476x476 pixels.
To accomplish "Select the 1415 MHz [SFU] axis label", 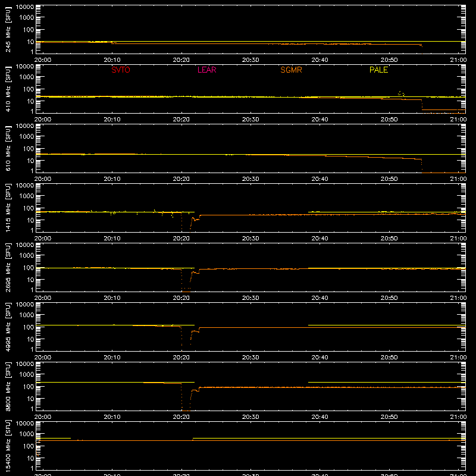I will pos(8,208).
